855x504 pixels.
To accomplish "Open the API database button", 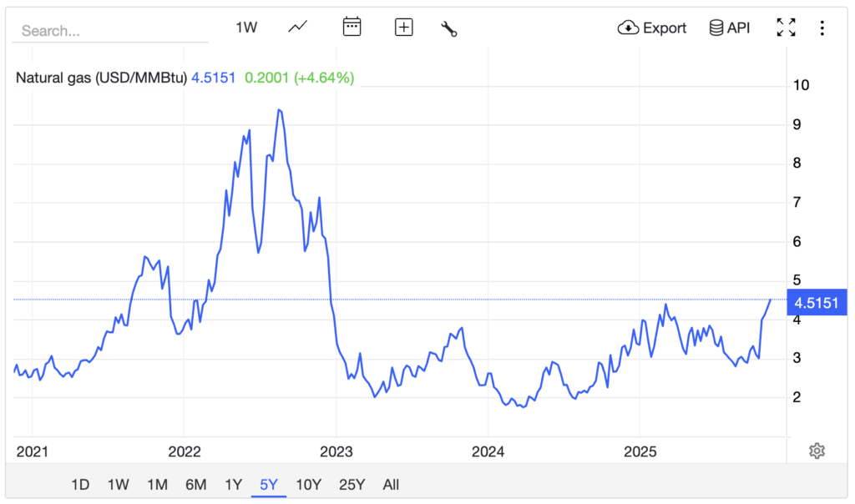I will (729, 28).
